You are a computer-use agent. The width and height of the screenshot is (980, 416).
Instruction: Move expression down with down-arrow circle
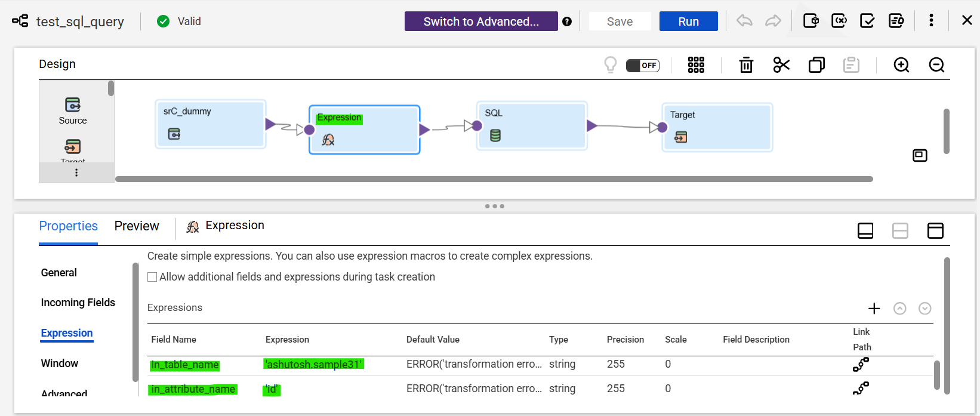(x=924, y=309)
